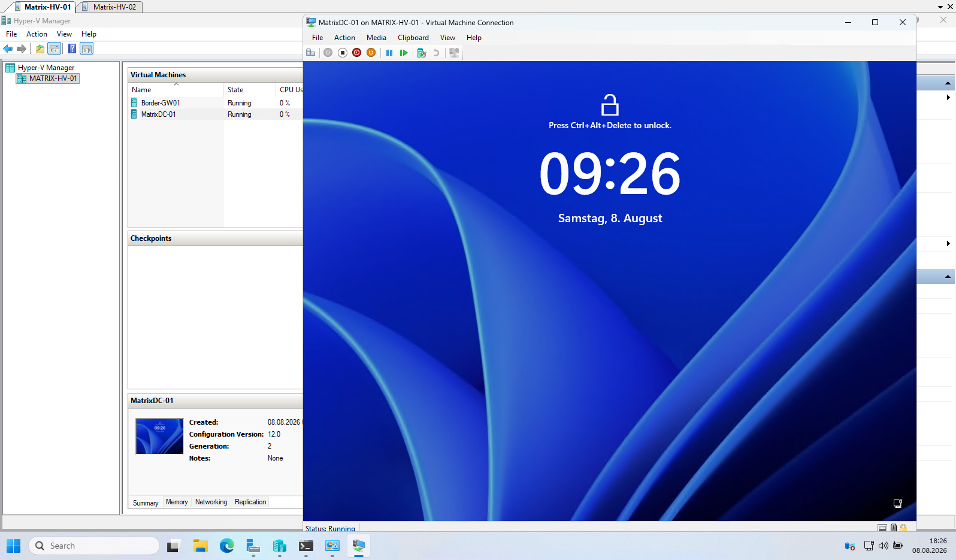
Task: Open the highlighted VM Connection taskbar icon
Action: click(x=358, y=546)
